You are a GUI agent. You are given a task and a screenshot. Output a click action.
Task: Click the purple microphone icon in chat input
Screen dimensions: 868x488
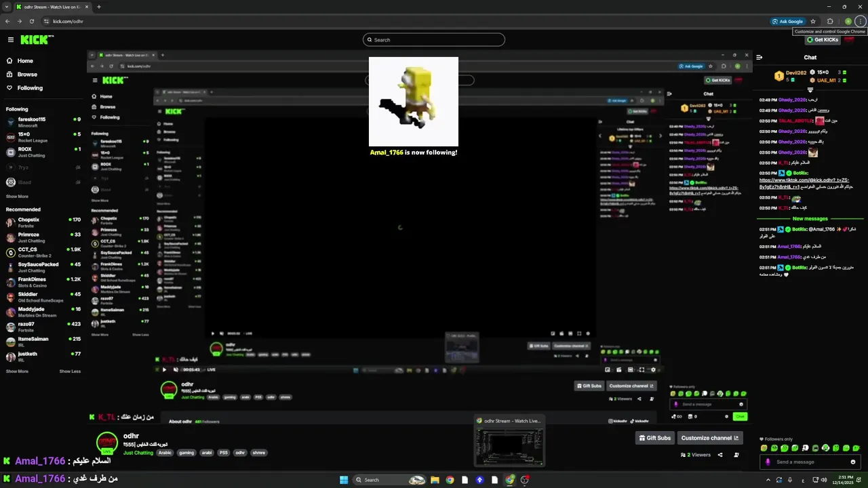[768, 462]
